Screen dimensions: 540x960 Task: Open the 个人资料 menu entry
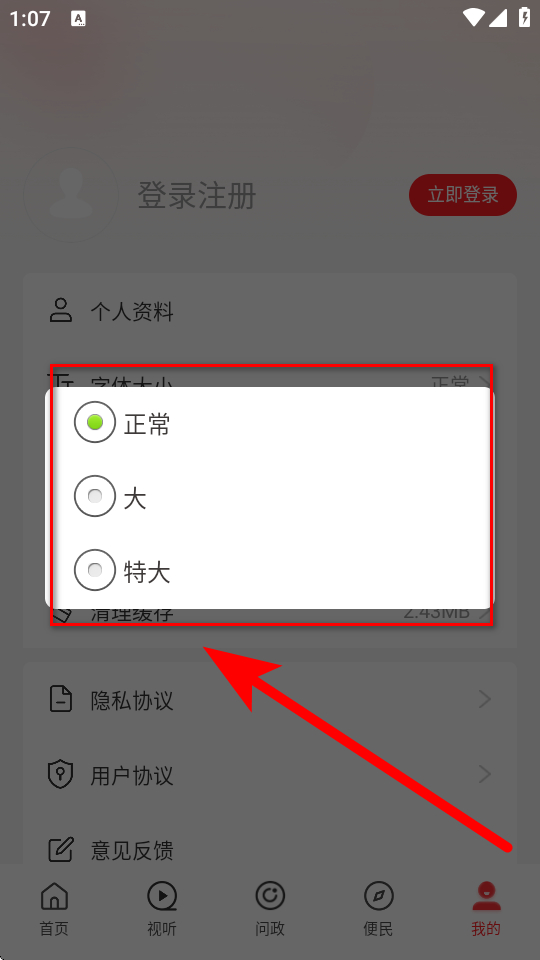[270, 311]
